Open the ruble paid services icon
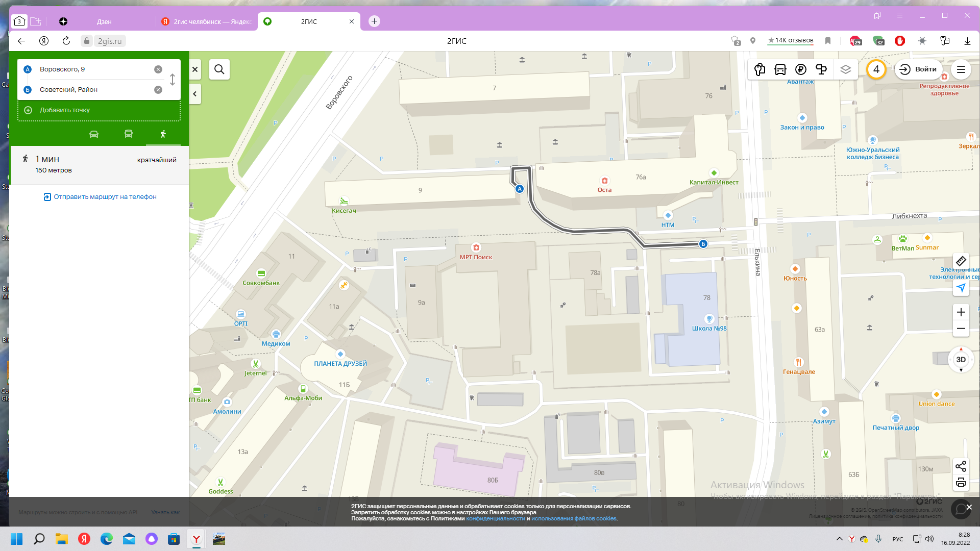The image size is (980, 551). point(801,69)
